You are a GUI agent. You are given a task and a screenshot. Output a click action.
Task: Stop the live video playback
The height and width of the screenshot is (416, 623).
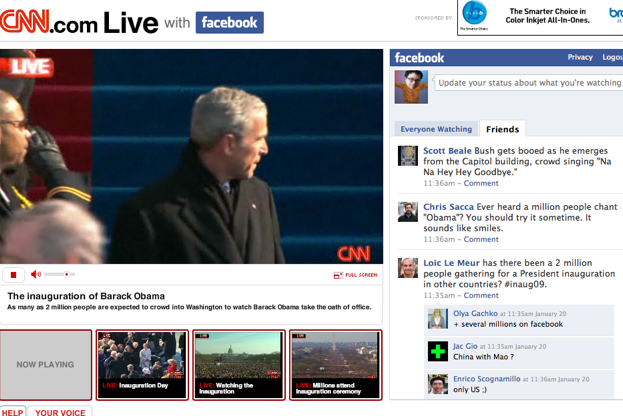pos(14,275)
